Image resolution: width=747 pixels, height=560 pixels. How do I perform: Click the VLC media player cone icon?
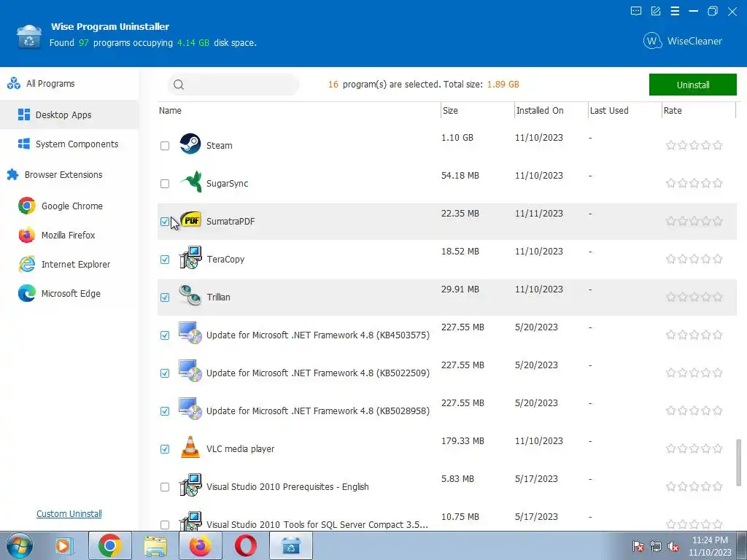click(x=190, y=447)
